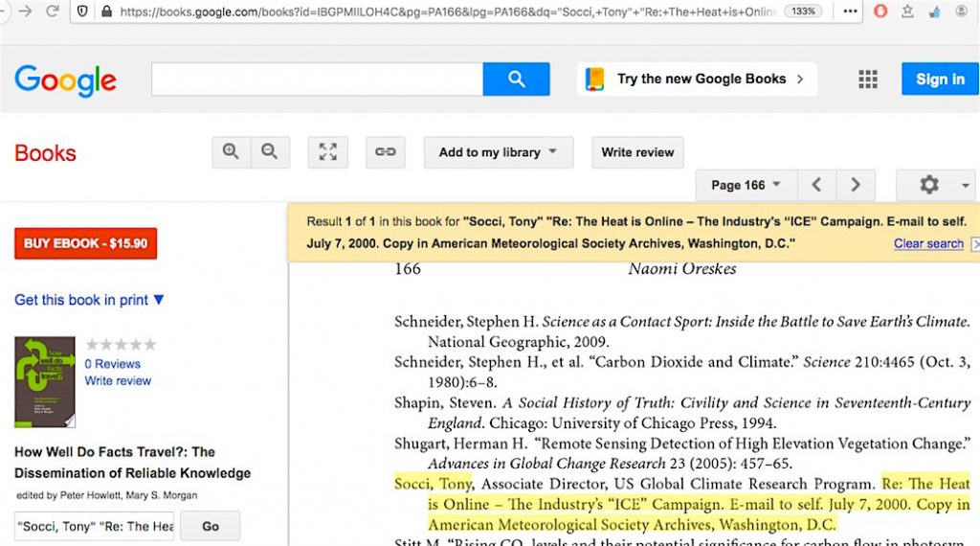
Task: Go to the previous page arrow
Action: pyautogui.click(x=816, y=185)
